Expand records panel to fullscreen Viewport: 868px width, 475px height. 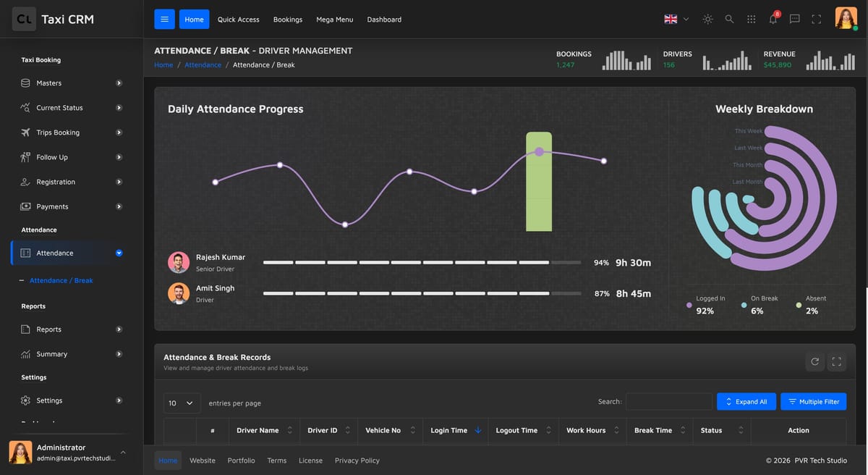click(x=837, y=361)
